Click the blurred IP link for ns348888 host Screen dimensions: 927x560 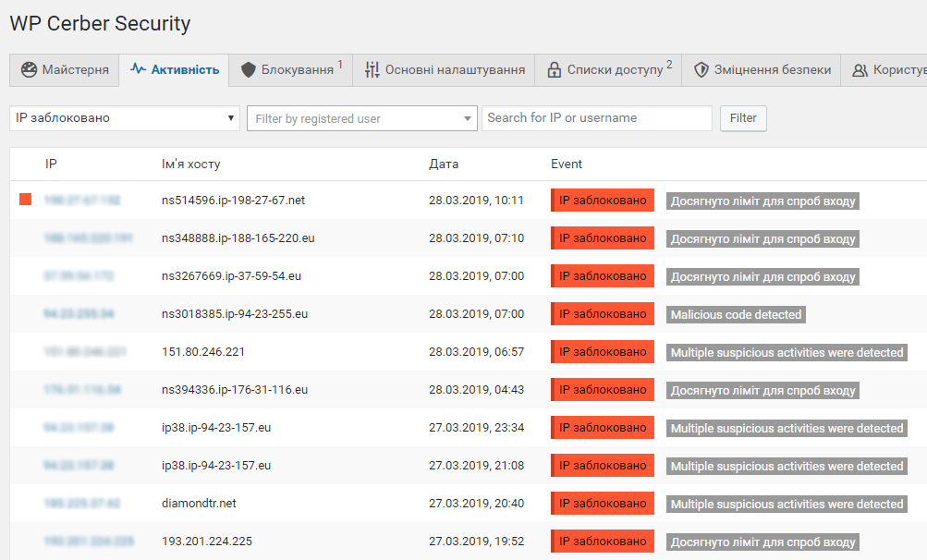tap(88, 237)
